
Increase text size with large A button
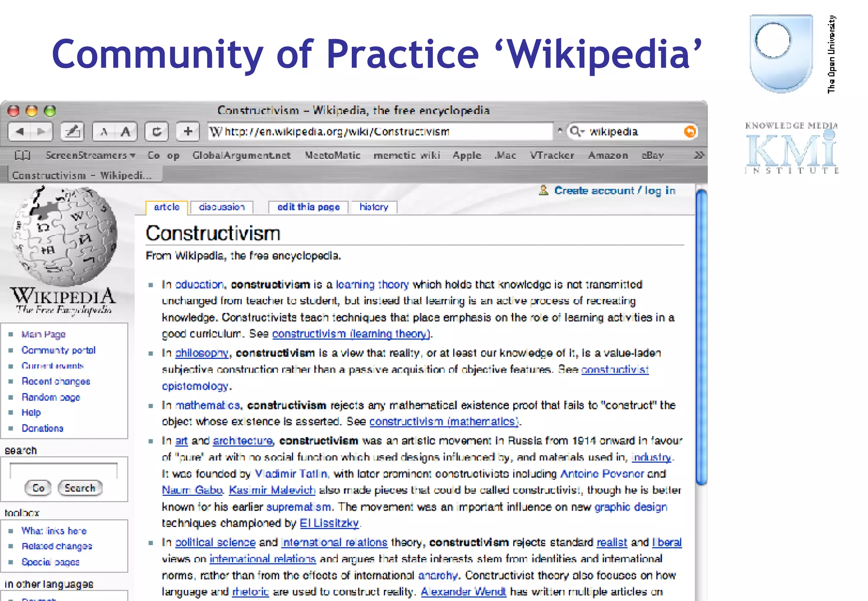coord(125,132)
